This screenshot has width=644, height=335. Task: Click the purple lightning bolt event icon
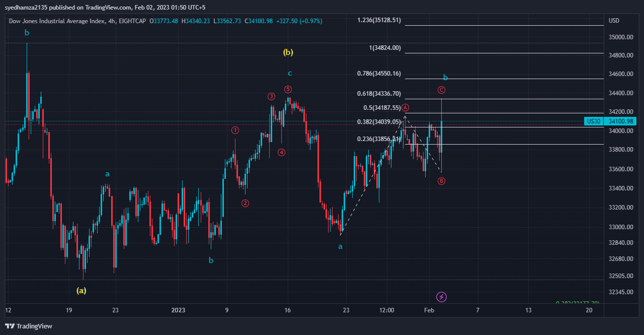(441, 297)
